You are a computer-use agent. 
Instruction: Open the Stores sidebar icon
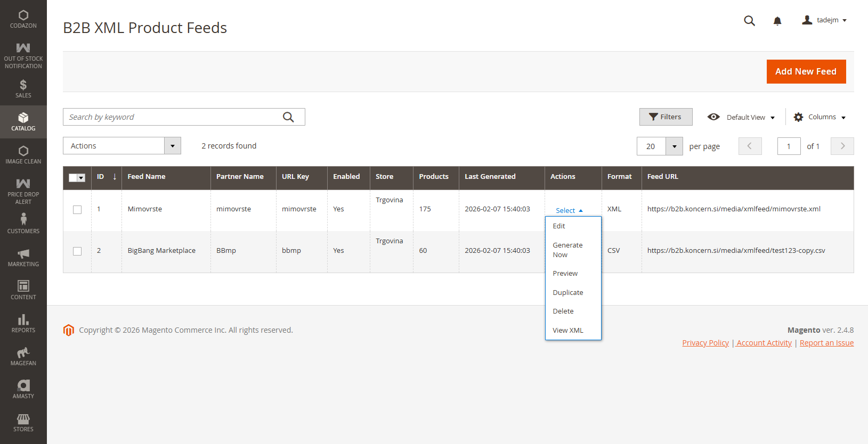[x=23, y=423]
